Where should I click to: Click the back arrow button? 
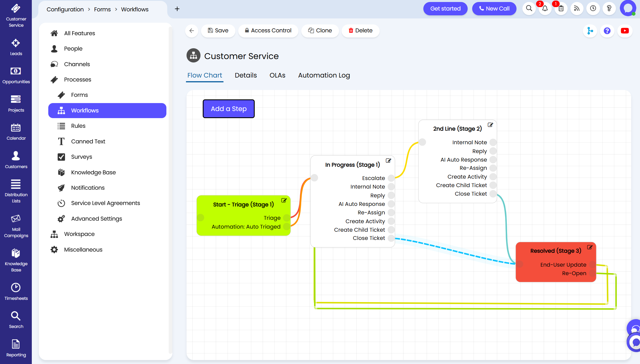(x=192, y=31)
